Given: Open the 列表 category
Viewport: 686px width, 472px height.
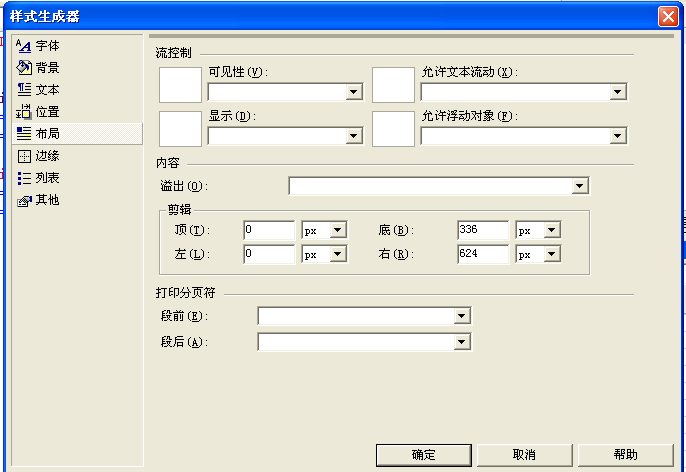Looking at the screenshot, I should coord(47,178).
